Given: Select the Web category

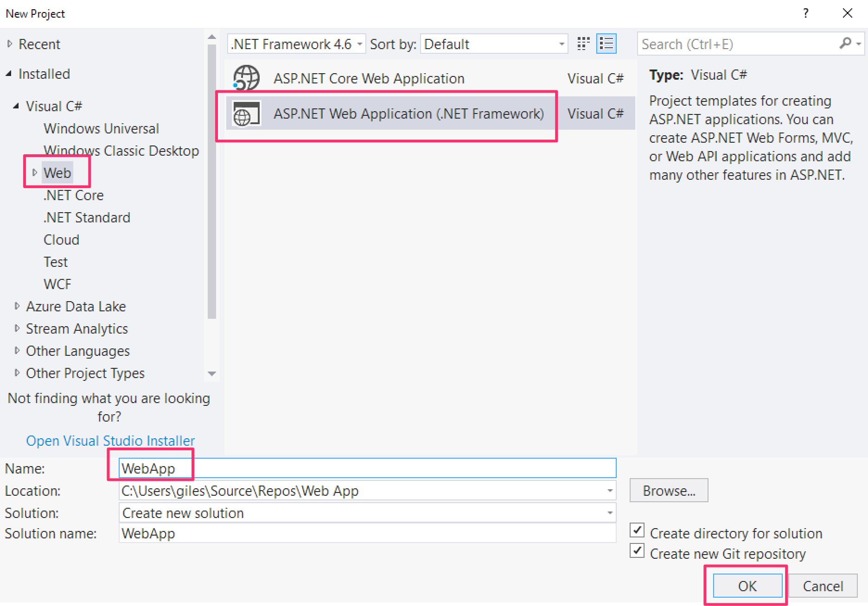Looking at the screenshot, I should point(57,173).
